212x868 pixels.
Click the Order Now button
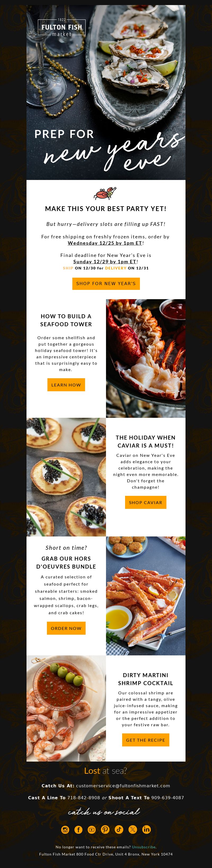tap(66, 628)
